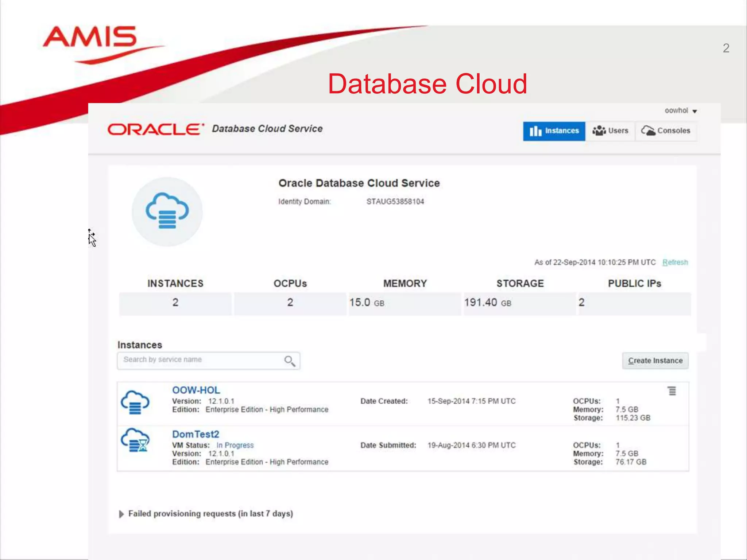The height and width of the screenshot is (560, 747).
Task: Click the INSTANCES count tile
Action: tap(175, 303)
